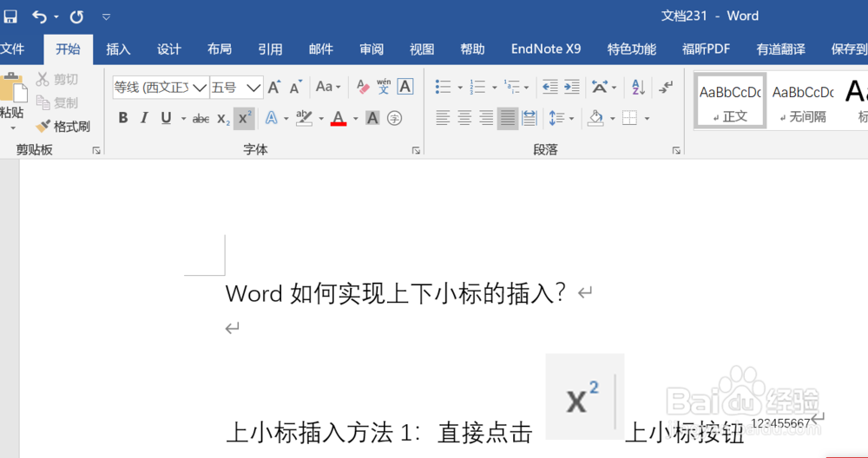The height and width of the screenshot is (458, 868).
Task: Increase font size with the larger A
Action: (x=274, y=87)
